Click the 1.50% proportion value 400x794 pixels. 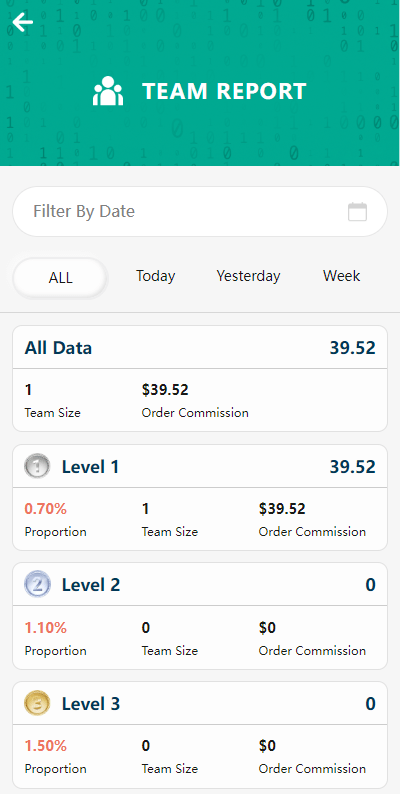46,746
